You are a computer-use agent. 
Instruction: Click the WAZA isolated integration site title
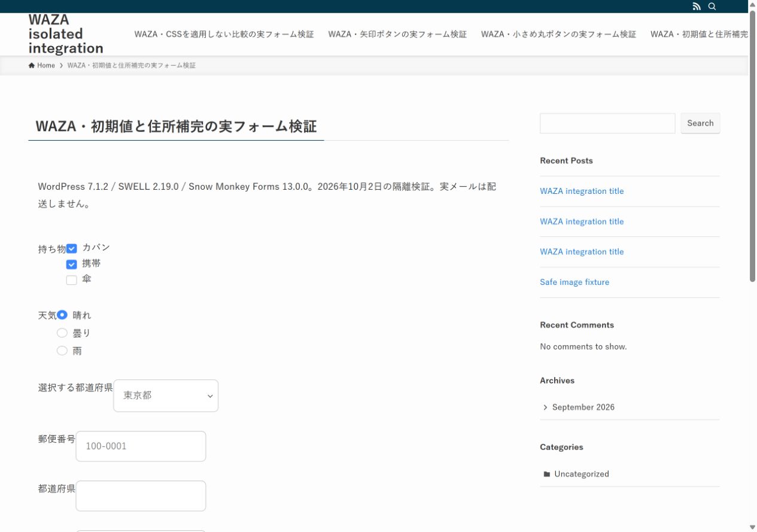(x=66, y=34)
